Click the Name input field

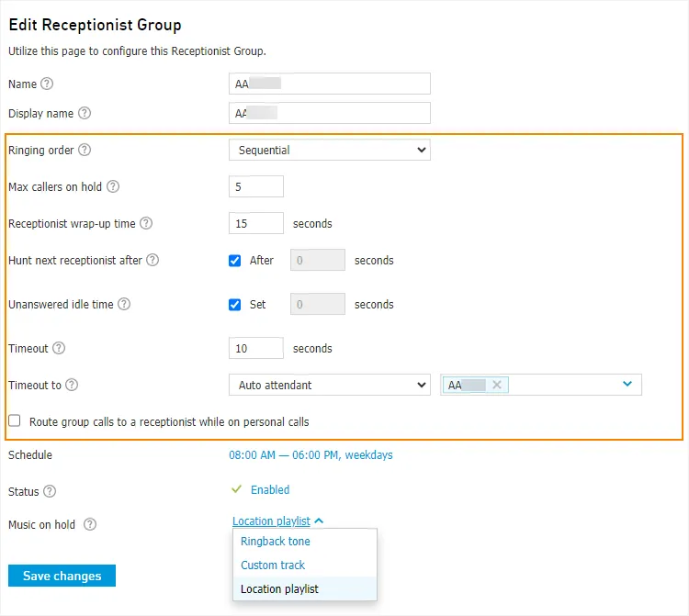330,84
